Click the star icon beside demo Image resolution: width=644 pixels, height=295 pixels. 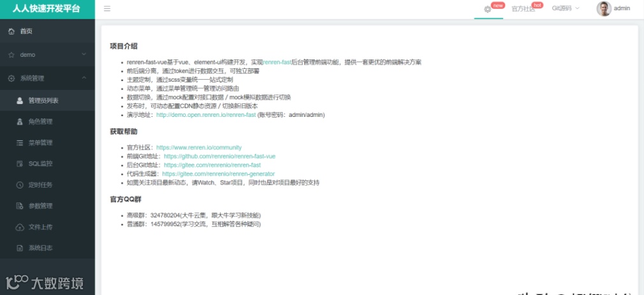[11, 55]
